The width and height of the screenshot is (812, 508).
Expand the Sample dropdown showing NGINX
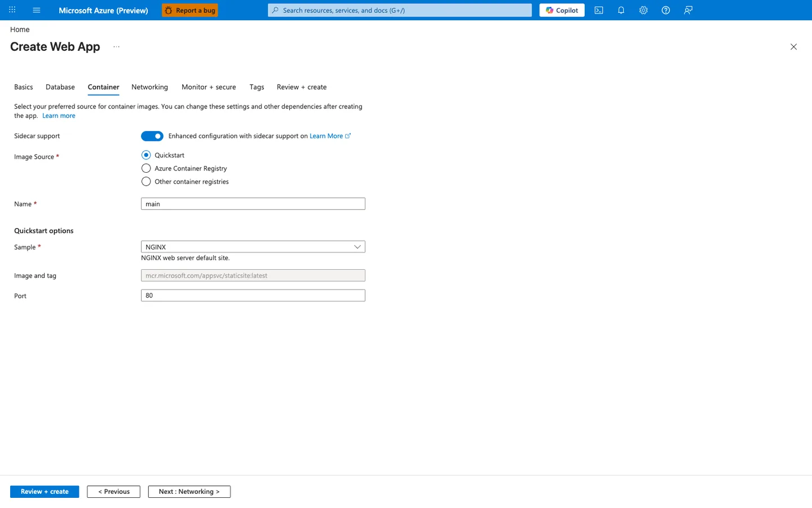tap(253, 247)
